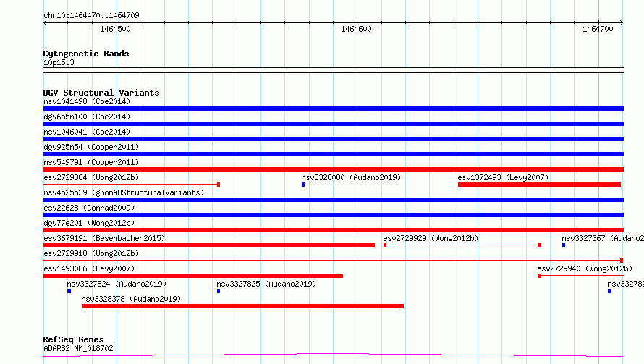Click the nsv1041498 (Coe2014) variant label
Screen dimensions: 644x364
coord(87,101)
